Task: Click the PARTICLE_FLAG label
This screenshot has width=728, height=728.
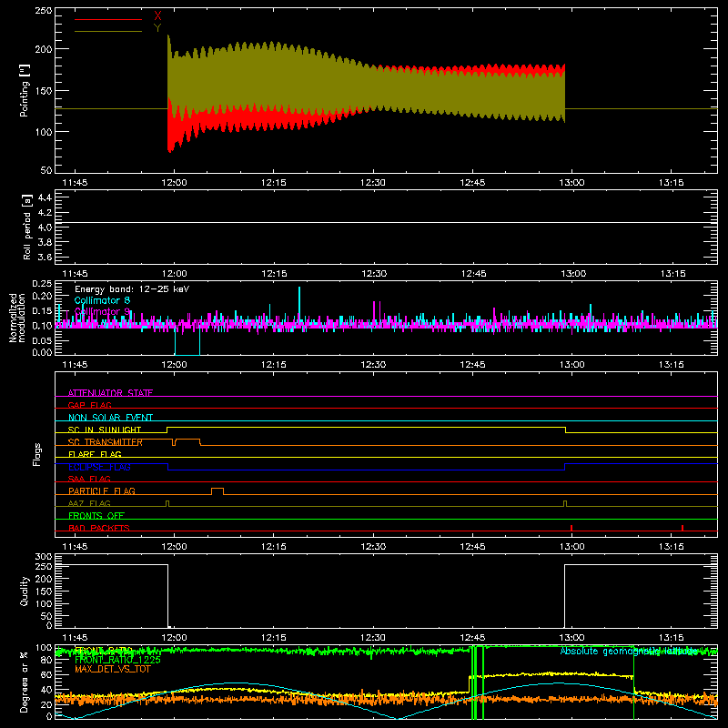Action: [x=102, y=490]
